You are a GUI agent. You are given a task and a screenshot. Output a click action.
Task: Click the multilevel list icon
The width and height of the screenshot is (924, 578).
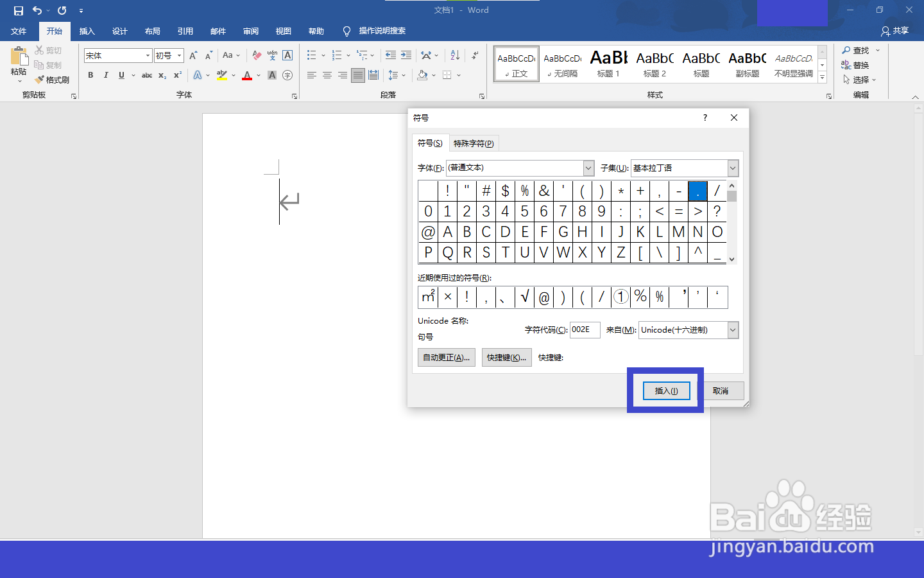click(362, 56)
